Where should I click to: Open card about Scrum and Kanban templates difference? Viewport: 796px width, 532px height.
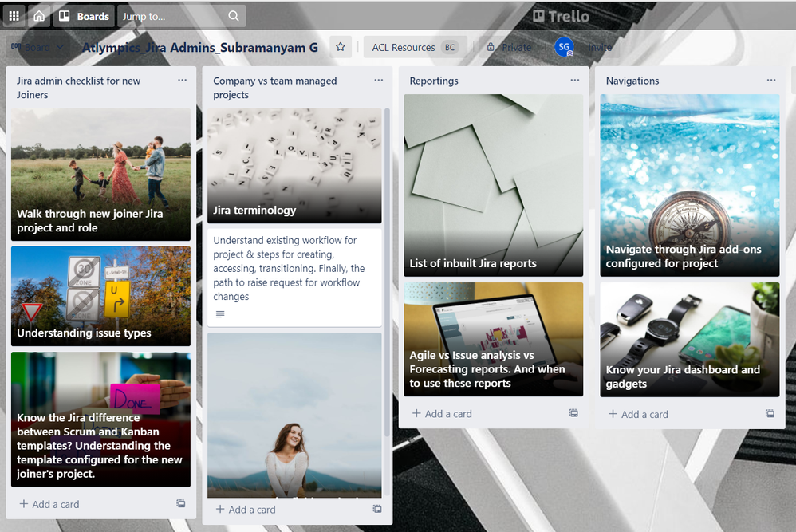[101, 420]
